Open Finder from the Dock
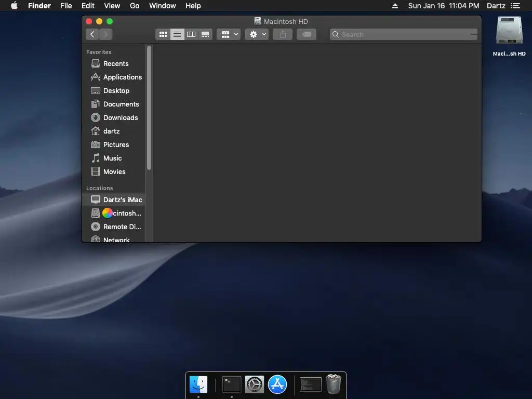Image resolution: width=532 pixels, height=399 pixels. pyautogui.click(x=198, y=384)
